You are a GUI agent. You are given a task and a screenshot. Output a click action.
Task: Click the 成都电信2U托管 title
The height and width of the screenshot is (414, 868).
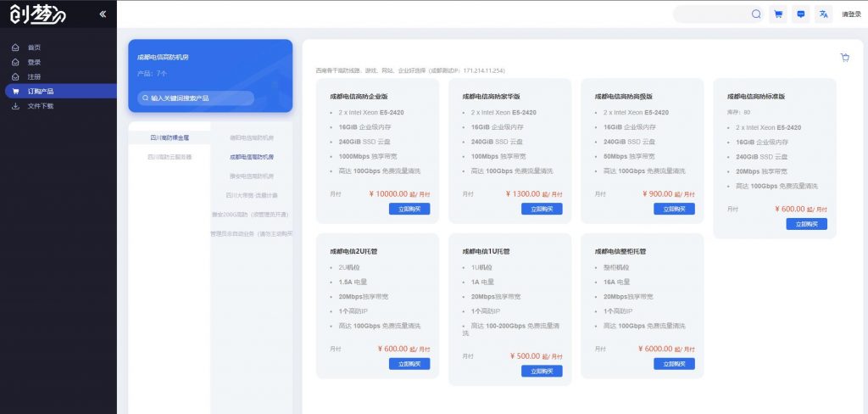click(353, 252)
